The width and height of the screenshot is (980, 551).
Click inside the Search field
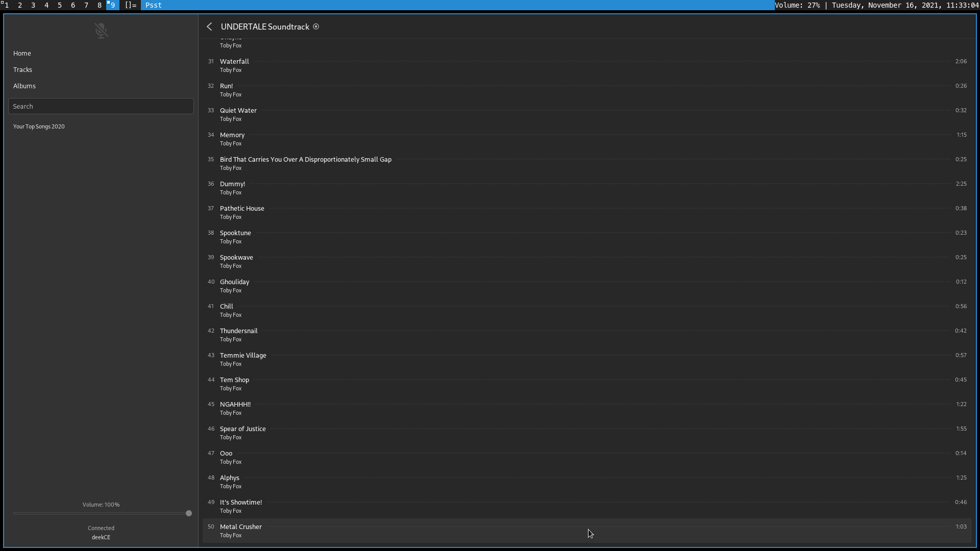(x=101, y=106)
